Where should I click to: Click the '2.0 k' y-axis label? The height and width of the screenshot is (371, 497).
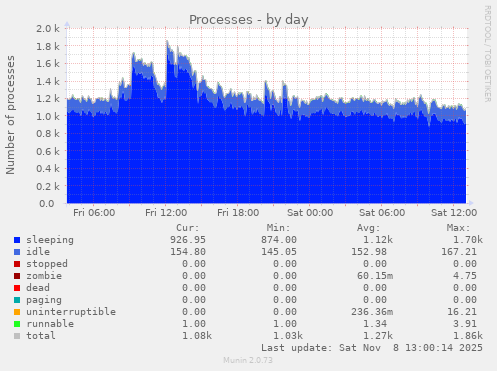[x=48, y=29]
